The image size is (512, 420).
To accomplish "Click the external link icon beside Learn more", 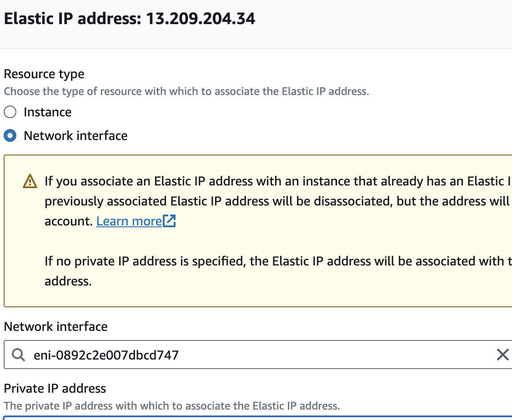I will [170, 221].
